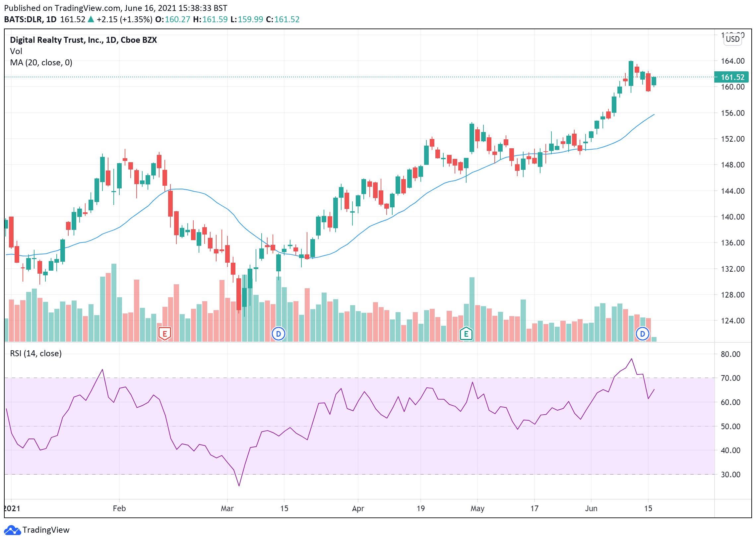This screenshot has height=542, width=756.
Task: Click the Jun date label on time axis
Action: coord(591,508)
